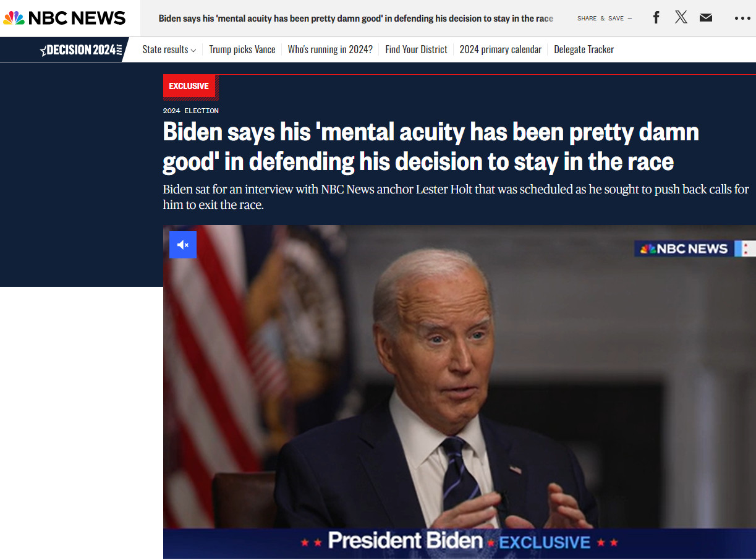Open the Trump picks Vance link

(x=242, y=49)
